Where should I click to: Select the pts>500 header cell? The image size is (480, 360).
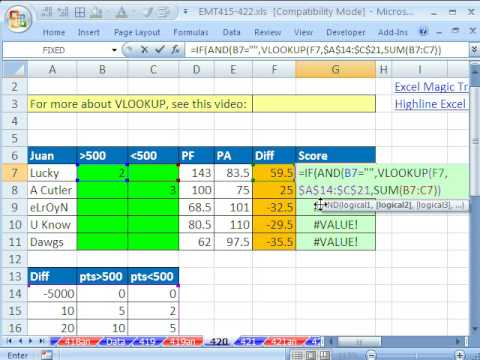click(102, 276)
